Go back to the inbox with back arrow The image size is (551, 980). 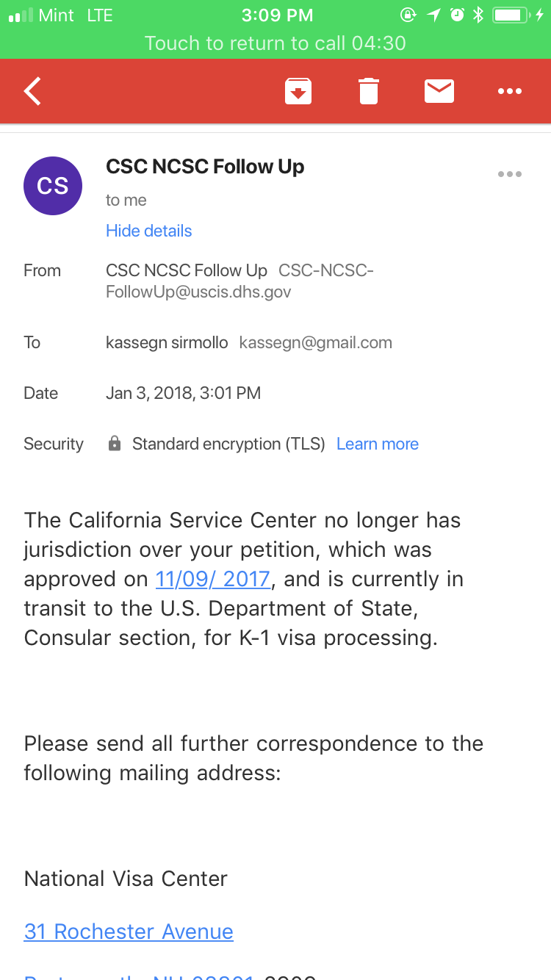pos(33,91)
